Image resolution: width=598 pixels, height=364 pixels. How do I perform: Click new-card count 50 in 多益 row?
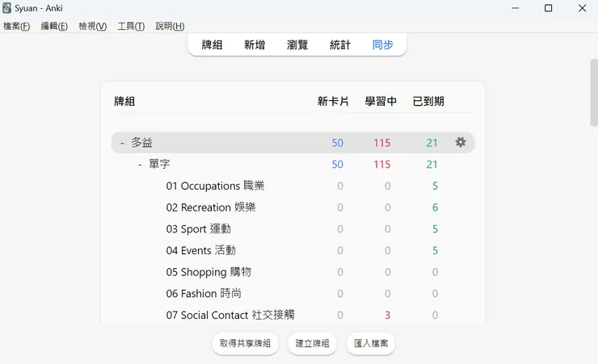pos(338,143)
